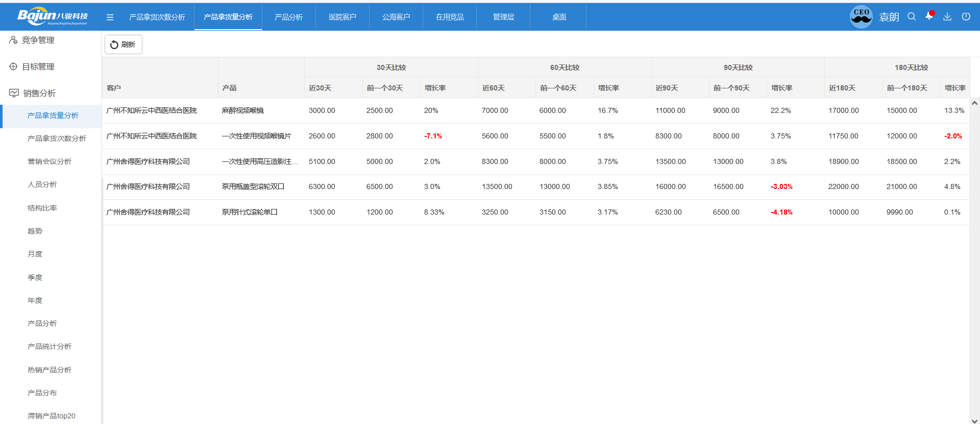The height and width of the screenshot is (424, 980).
Task: Select 营销会议分析 in the sidebar
Action: point(50,161)
